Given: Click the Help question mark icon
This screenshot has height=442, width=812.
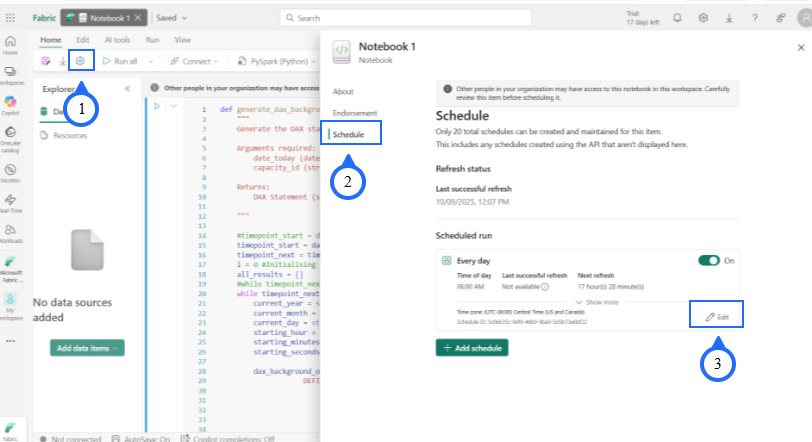Looking at the screenshot, I should click(x=753, y=18).
